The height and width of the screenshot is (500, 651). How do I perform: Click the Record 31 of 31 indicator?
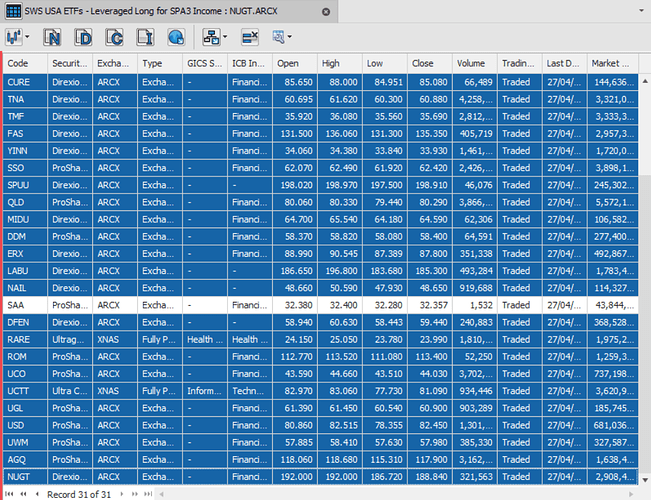coord(79,494)
